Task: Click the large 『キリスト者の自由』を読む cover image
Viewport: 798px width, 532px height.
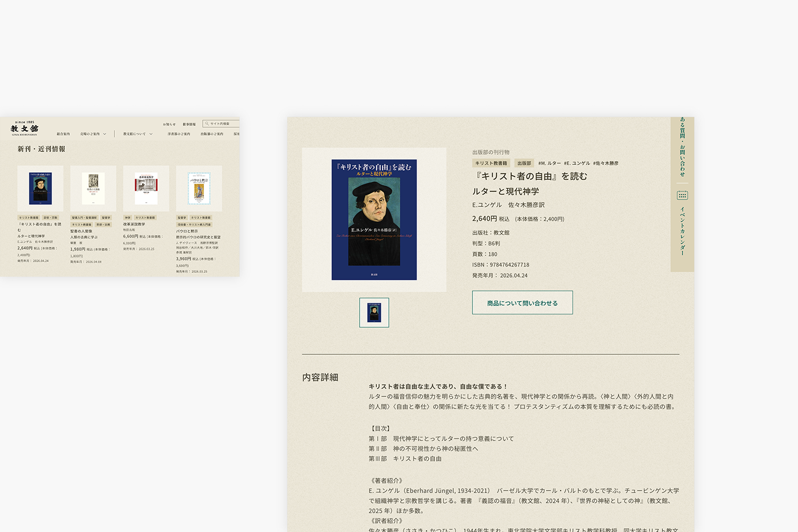Action: click(x=374, y=220)
